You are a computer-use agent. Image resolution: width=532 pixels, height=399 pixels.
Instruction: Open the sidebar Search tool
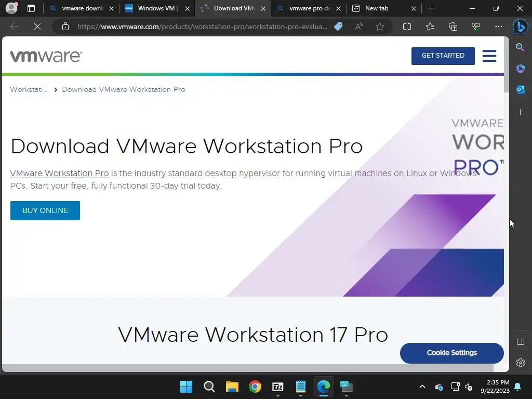[520, 47]
